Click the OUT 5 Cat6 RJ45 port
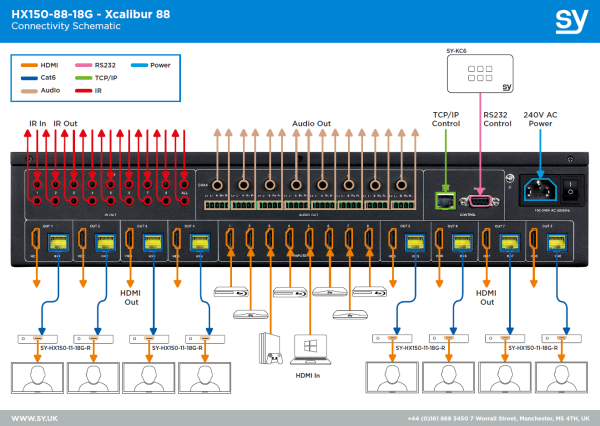The height and width of the screenshot is (426, 600). (x=416, y=242)
